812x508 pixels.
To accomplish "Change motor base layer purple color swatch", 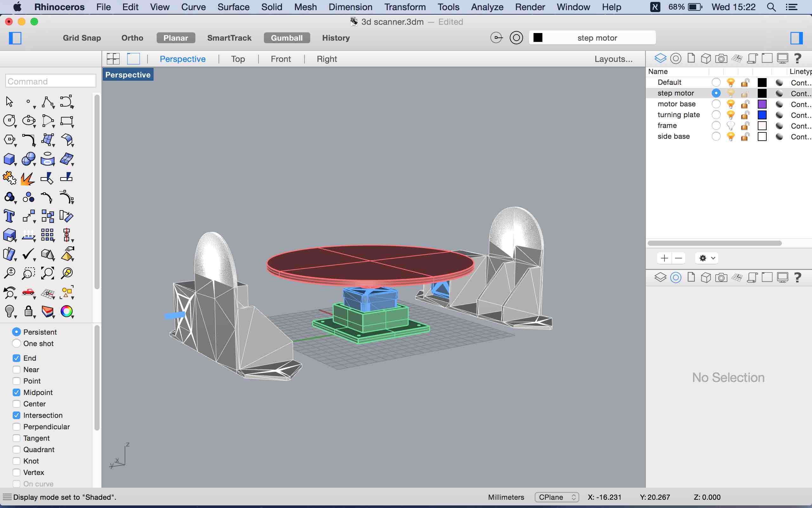I will (762, 104).
